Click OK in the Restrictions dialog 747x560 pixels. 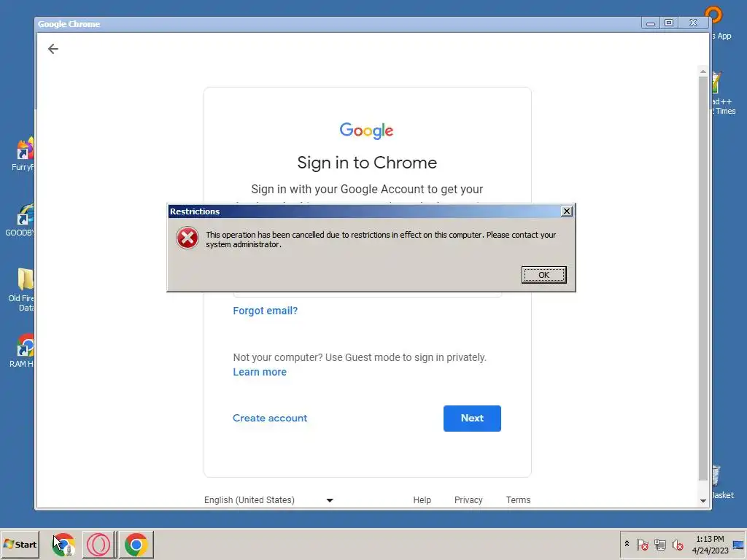tap(543, 275)
